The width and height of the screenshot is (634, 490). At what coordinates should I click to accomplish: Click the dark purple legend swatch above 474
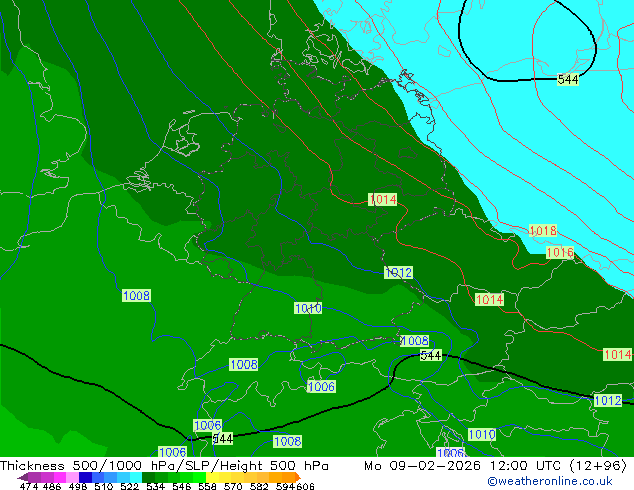pos(34,477)
